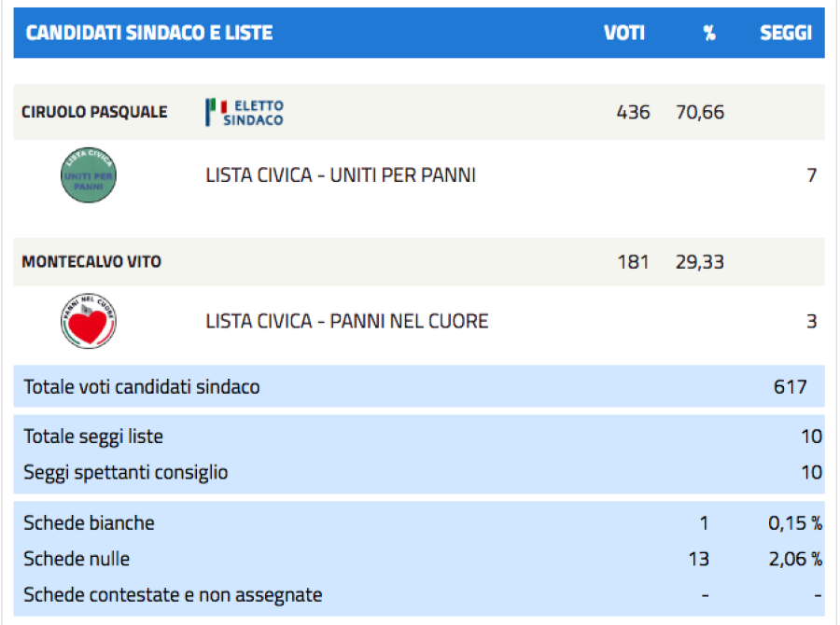
Task: Click Montecalvo's 181 votes value
Action: pos(633,262)
